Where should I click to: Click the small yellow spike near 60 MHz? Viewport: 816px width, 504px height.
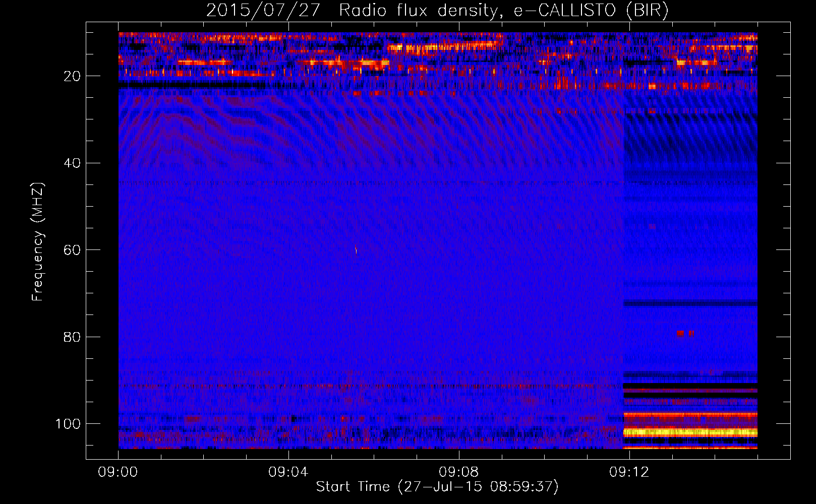pos(356,249)
